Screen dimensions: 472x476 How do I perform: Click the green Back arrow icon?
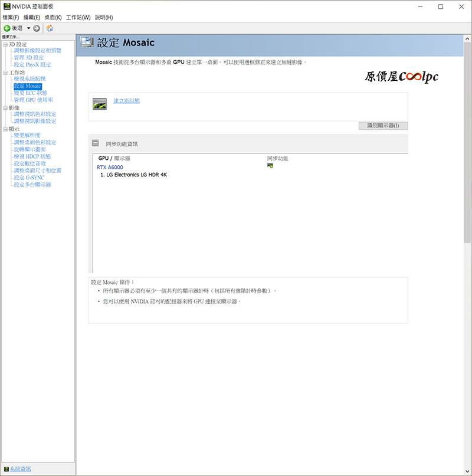pyautogui.click(x=6, y=28)
